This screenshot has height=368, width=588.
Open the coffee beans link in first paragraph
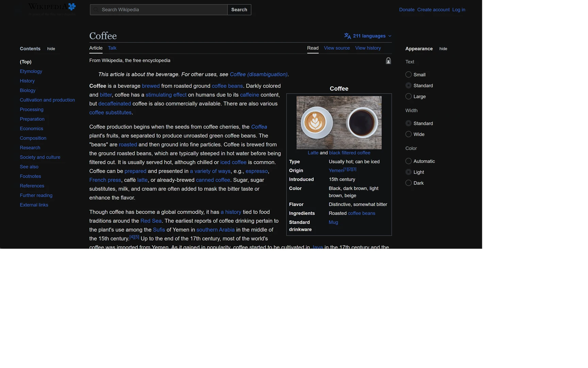point(227,86)
